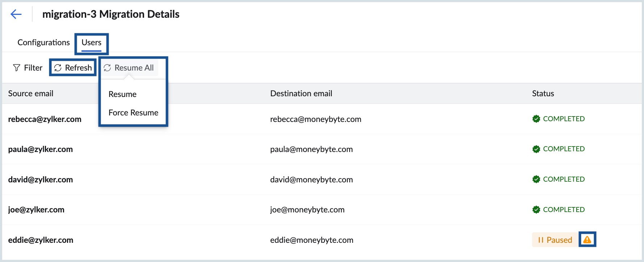Select Resume from the dropdown menu
Image resolution: width=644 pixels, height=262 pixels.
pyautogui.click(x=122, y=94)
